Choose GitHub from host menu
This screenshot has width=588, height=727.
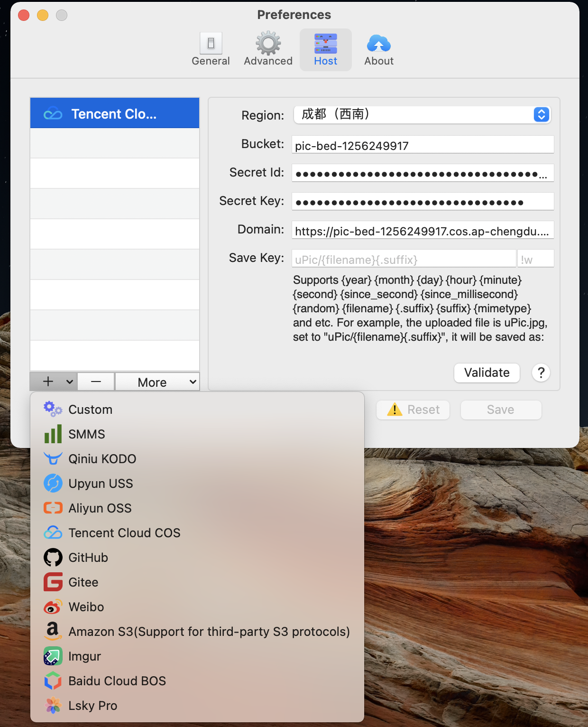coord(197,558)
